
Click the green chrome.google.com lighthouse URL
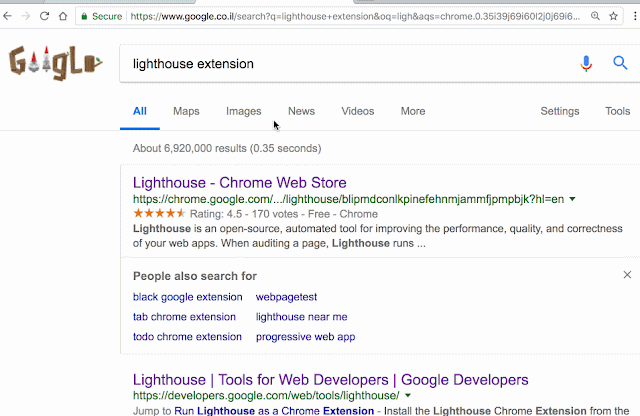(x=349, y=199)
